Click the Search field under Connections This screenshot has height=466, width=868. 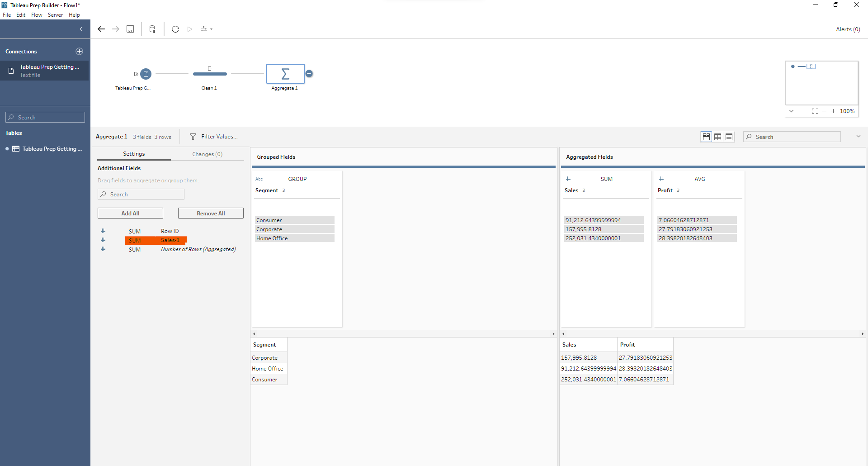click(x=45, y=117)
